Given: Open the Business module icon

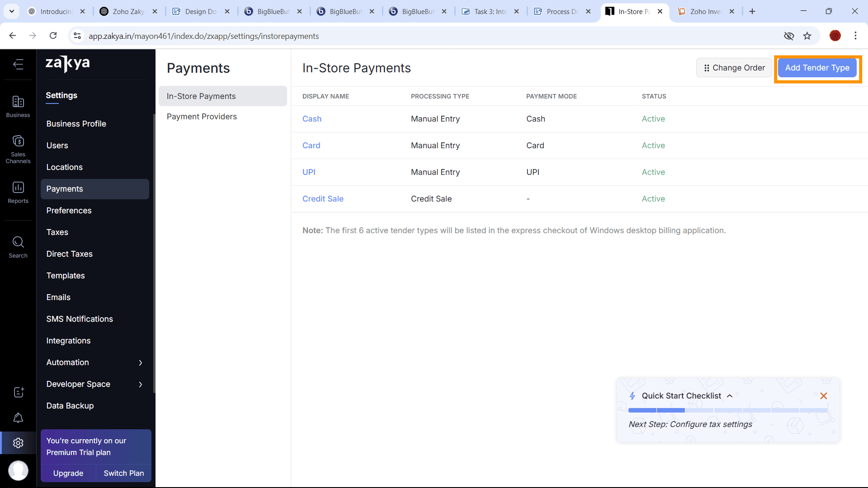Looking at the screenshot, I should (18, 107).
